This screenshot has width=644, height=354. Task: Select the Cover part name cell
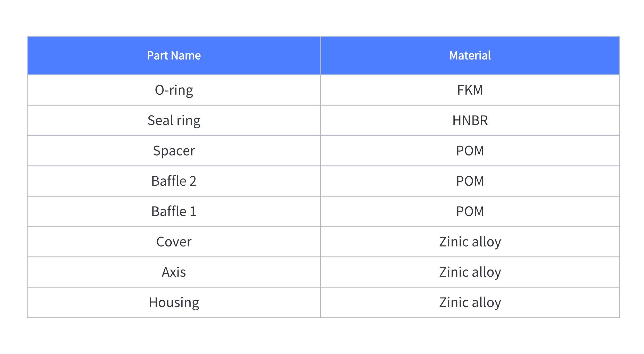pos(174,242)
